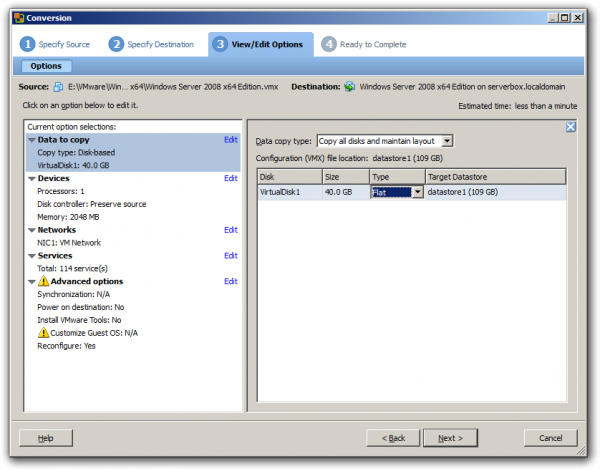Screen dimensions: 600x471
Task: Go to Specify Destination step
Action: [161, 44]
